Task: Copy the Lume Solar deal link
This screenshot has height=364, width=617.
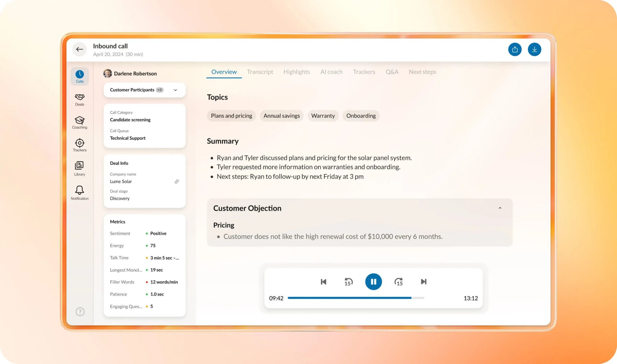Action: [x=177, y=181]
